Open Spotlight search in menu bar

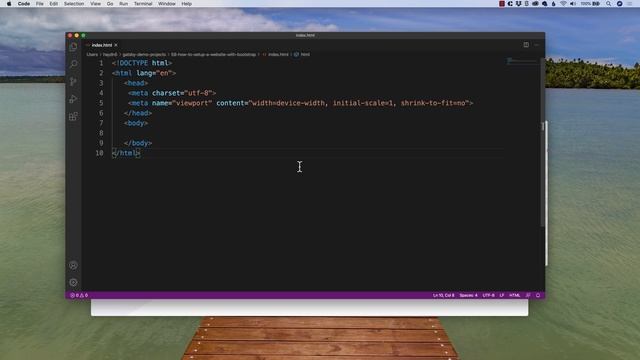pyautogui.click(x=609, y=4)
